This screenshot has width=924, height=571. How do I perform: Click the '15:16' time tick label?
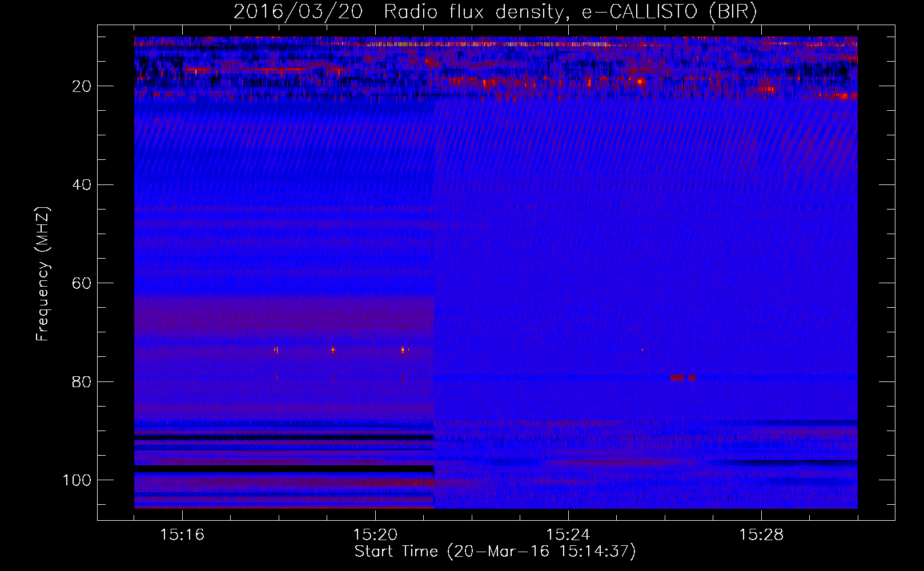(182, 534)
